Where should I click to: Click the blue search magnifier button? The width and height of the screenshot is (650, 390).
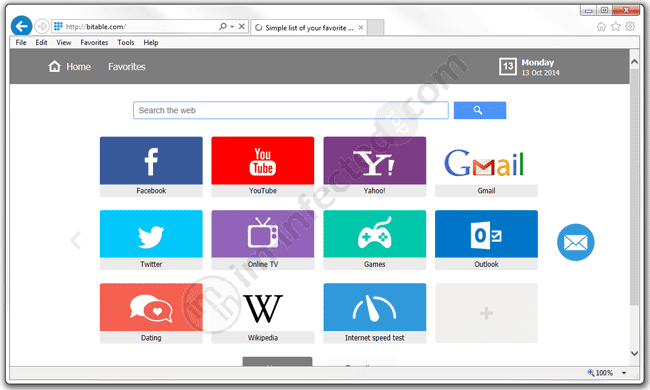coord(480,110)
